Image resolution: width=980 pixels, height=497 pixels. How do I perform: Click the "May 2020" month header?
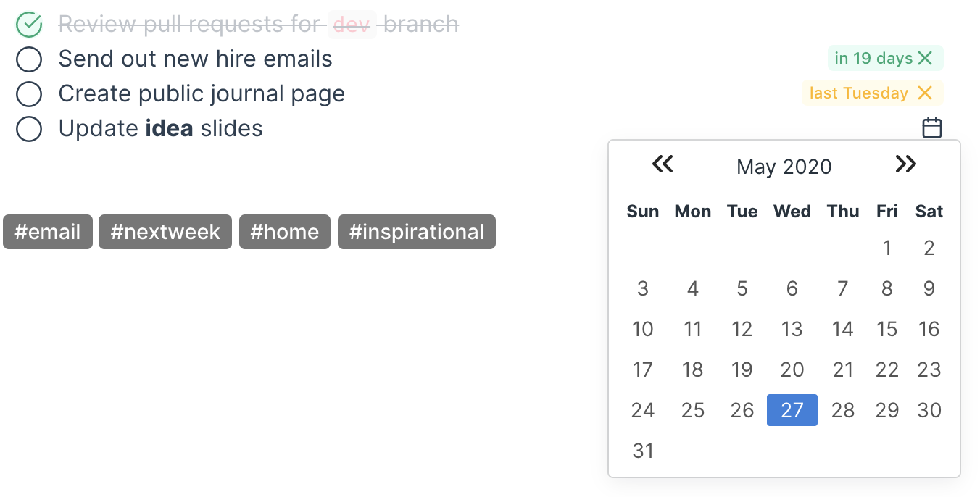(x=784, y=167)
